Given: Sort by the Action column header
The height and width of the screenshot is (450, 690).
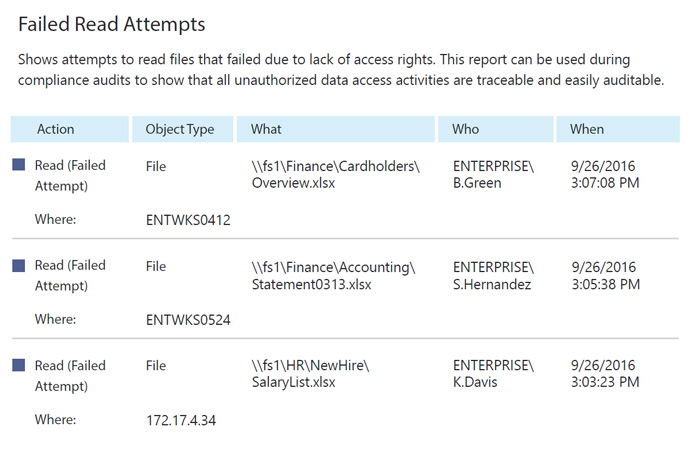Looking at the screenshot, I should pos(70,129).
